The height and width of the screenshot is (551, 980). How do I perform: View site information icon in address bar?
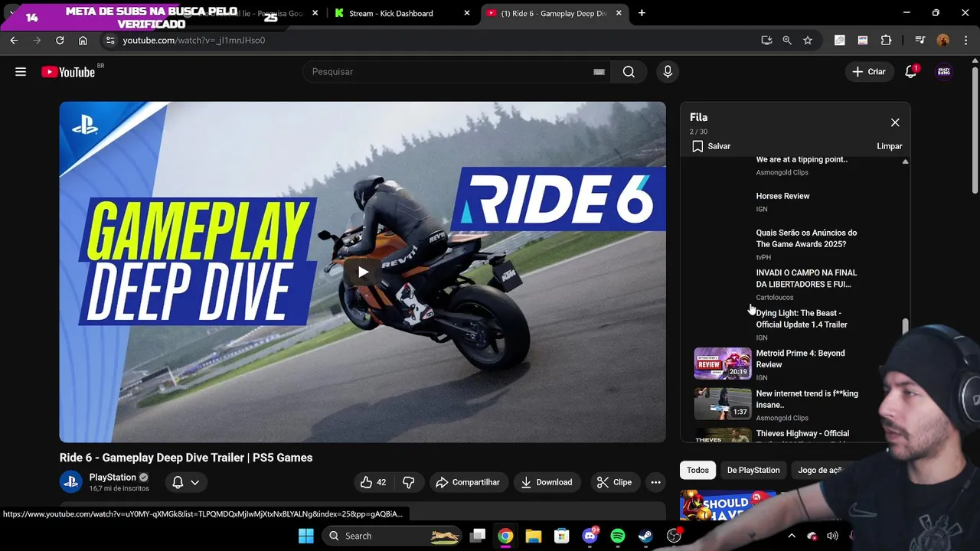coord(110,41)
